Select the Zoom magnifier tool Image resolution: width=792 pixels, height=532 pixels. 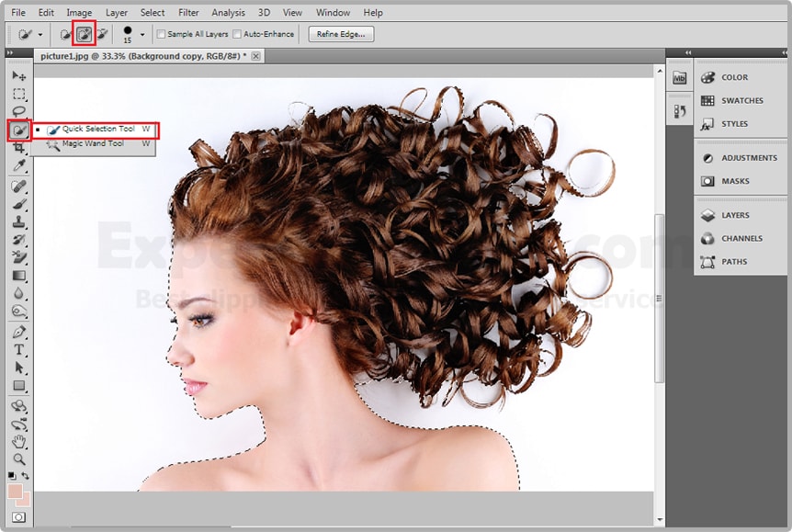[x=18, y=458]
